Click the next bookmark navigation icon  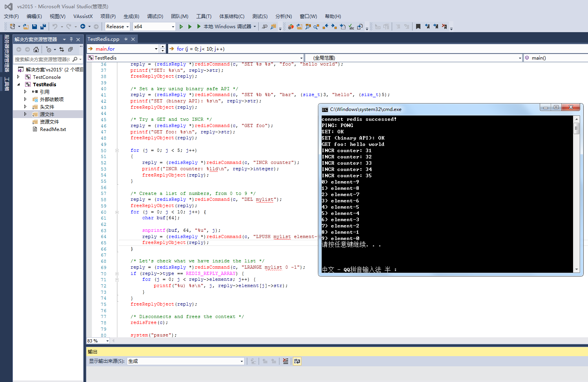(x=436, y=26)
